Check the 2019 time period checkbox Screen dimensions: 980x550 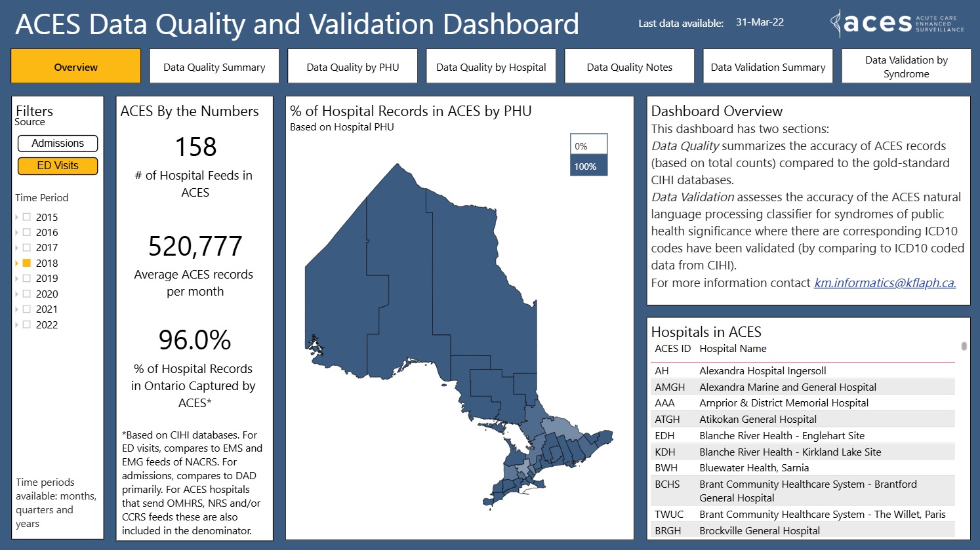pos(26,278)
